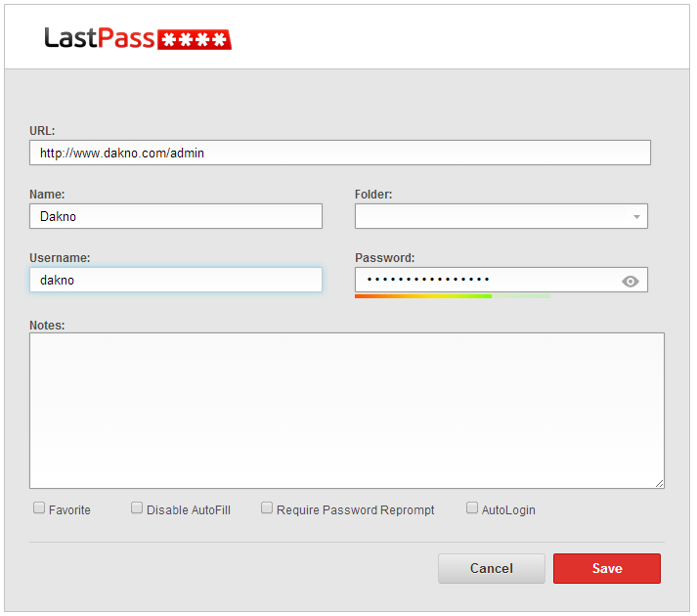The height and width of the screenshot is (616, 697).
Task: Click into the Notes text area
Action: pos(347,411)
